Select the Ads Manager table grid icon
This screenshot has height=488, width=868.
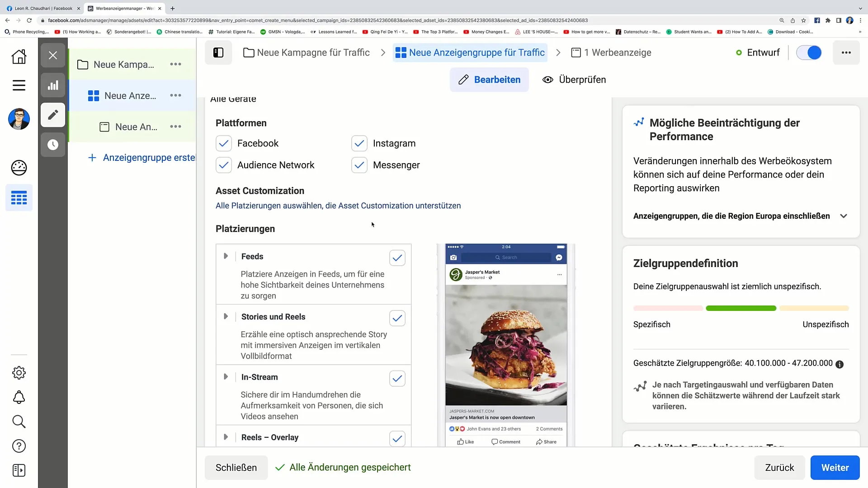point(19,198)
